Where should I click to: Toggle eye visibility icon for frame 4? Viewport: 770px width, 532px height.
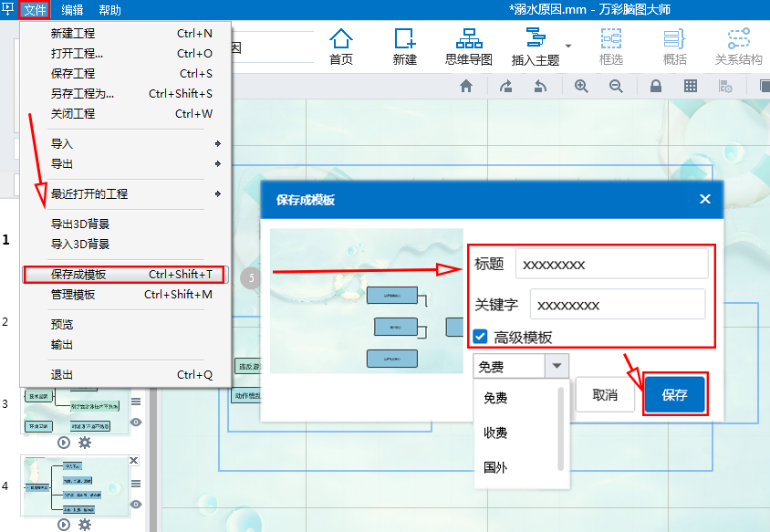coord(136,504)
